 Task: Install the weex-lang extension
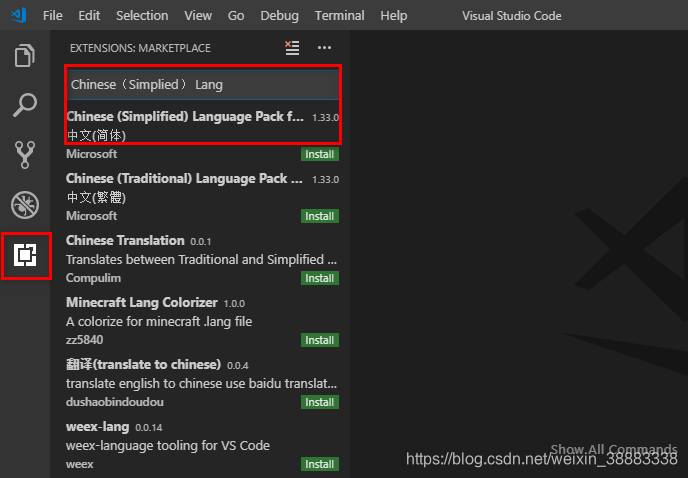click(x=320, y=464)
